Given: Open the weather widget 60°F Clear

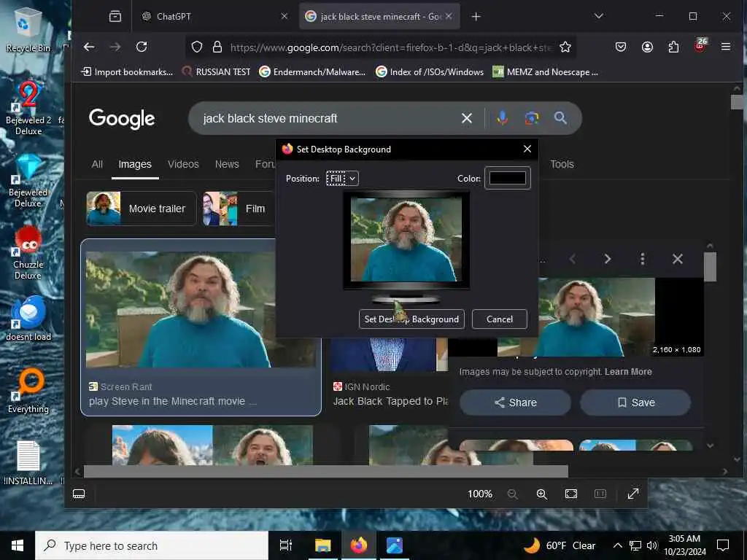Looking at the screenshot, I should (560, 545).
